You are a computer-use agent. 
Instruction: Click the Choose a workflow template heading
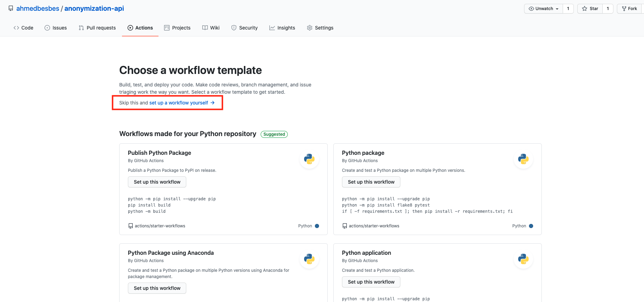[x=190, y=70]
